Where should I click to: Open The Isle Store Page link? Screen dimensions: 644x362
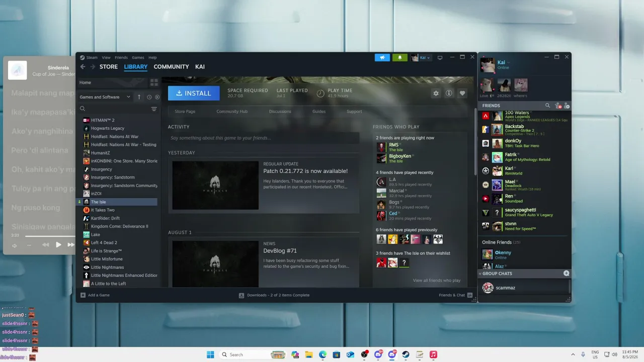pyautogui.click(x=185, y=112)
